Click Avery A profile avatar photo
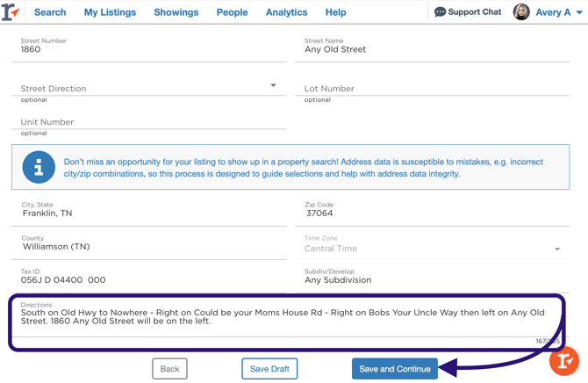The width and height of the screenshot is (588, 383). [521, 12]
